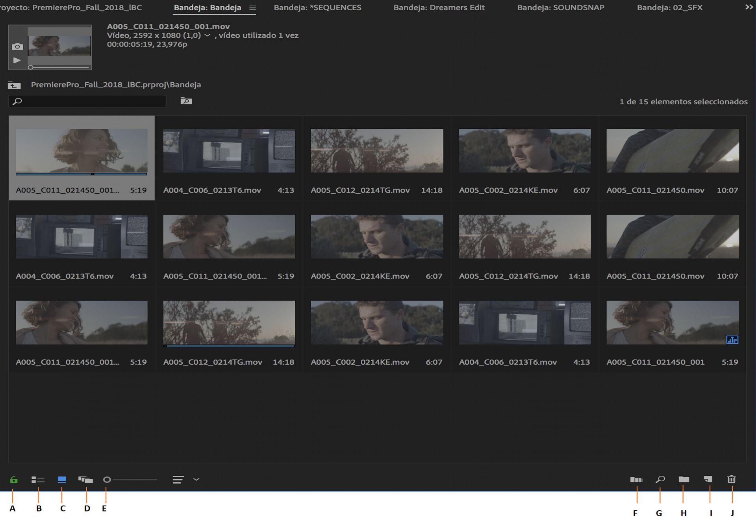Switch to Freeform View
The image size is (756, 532).
point(85,480)
